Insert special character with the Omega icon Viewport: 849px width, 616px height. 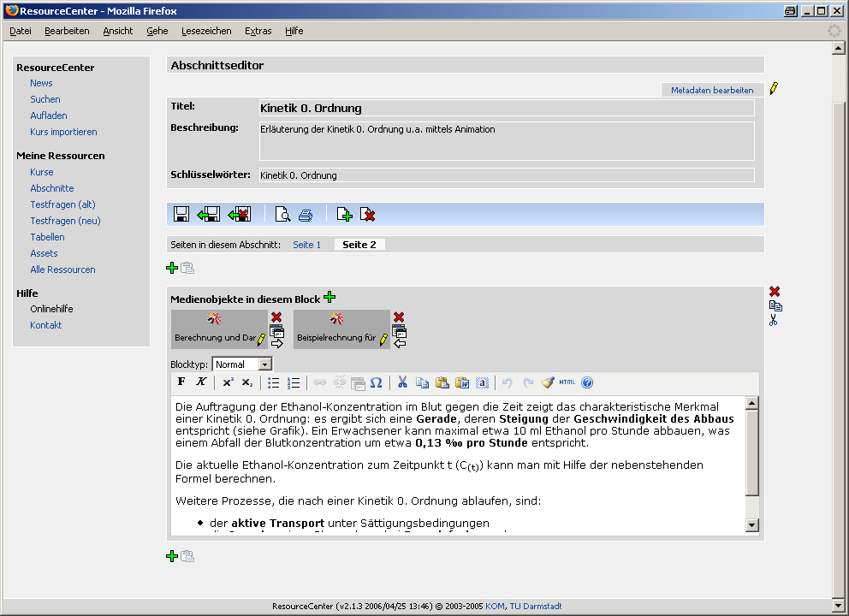[x=376, y=382]
